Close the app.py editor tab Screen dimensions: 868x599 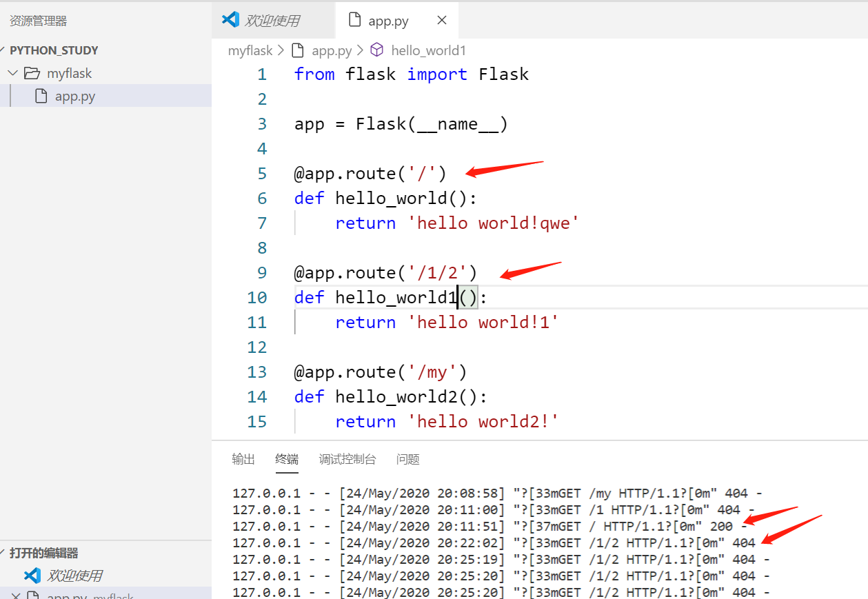click(x=442, y=20)
